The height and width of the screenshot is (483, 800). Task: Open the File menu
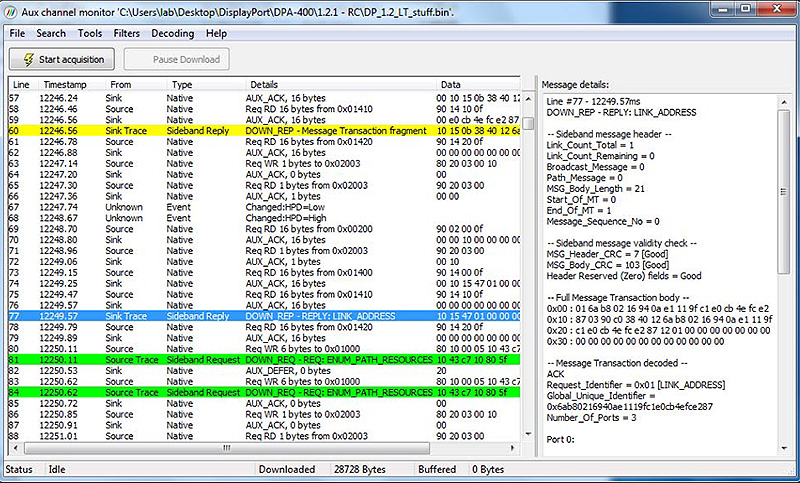click(17, 33)
